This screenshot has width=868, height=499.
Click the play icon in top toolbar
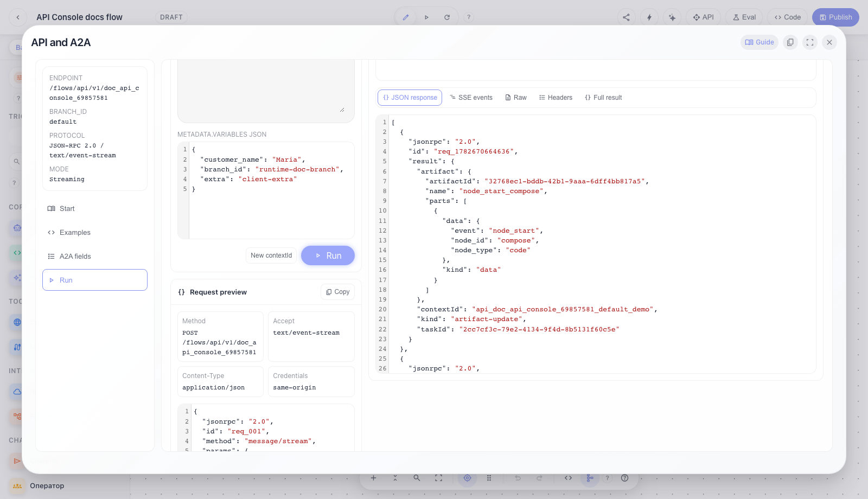(x=426, y=17)
